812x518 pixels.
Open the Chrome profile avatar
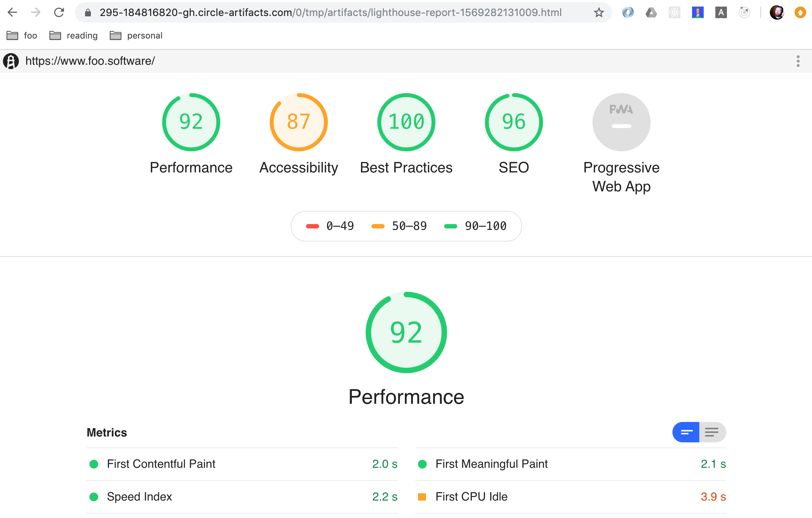click(777, 13)
